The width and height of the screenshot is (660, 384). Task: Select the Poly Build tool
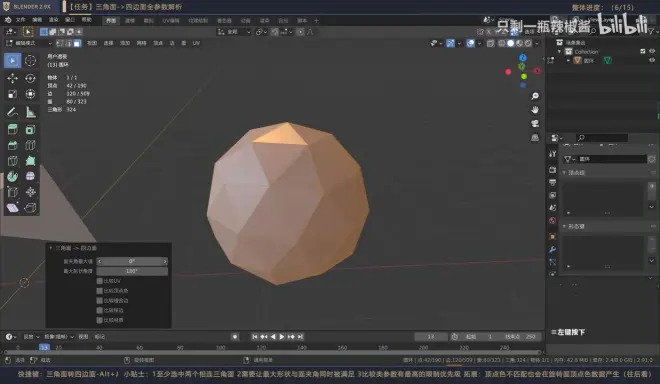click(30, 161)
